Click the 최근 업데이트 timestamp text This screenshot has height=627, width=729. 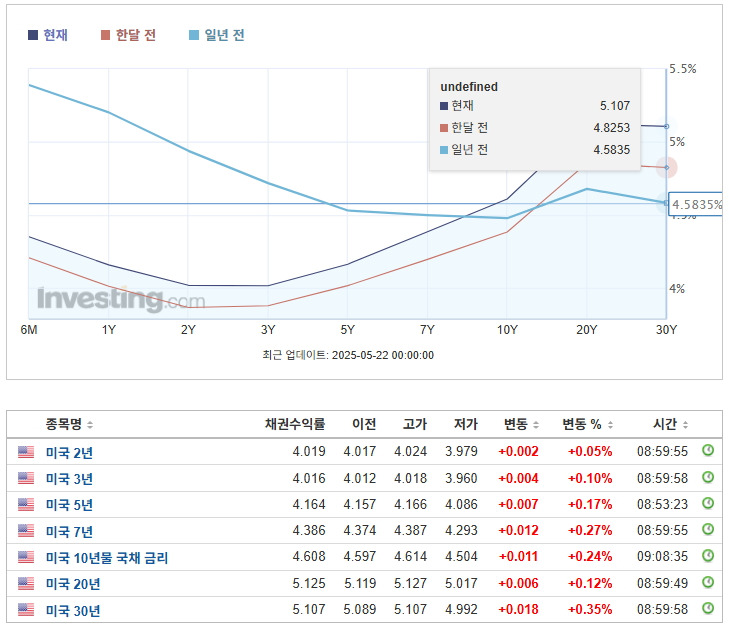pyautogui.click(x=348, y=355)
